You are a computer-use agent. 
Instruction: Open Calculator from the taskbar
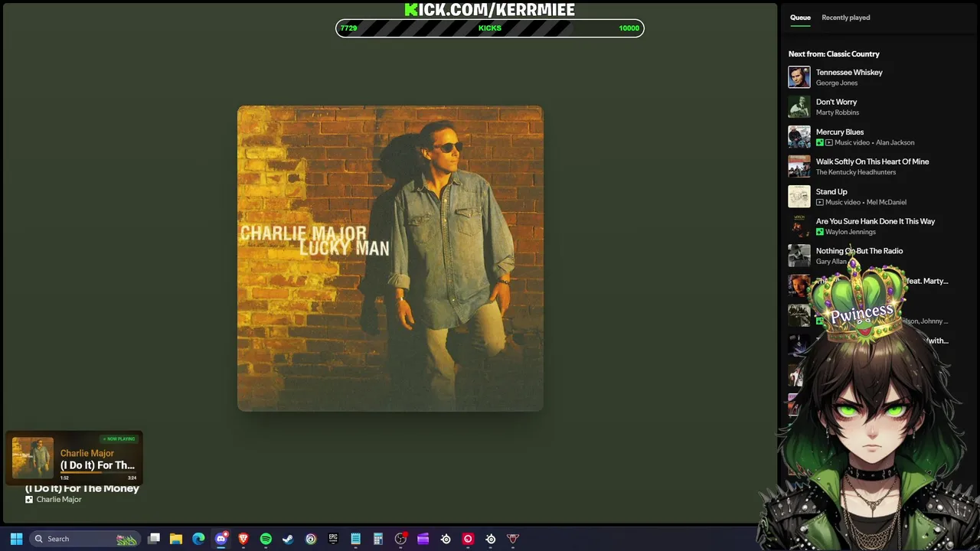point(378,539)
